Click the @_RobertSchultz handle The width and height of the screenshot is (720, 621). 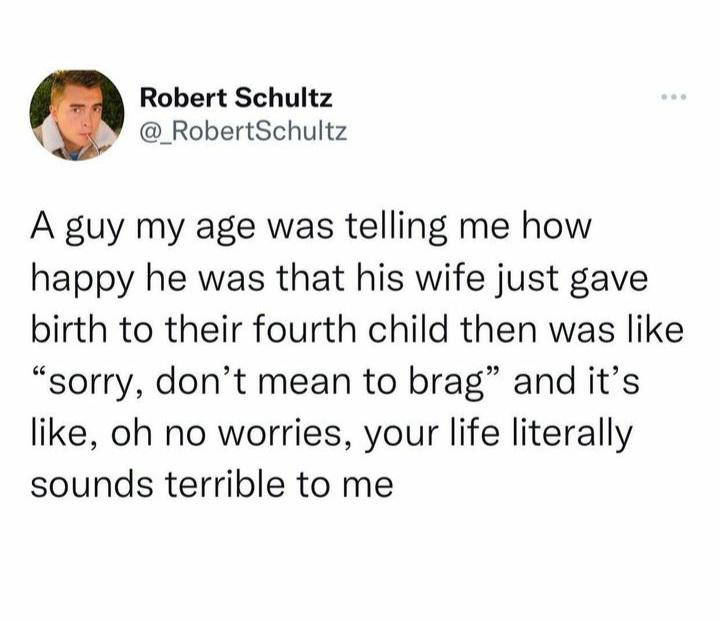pos(243,132)
